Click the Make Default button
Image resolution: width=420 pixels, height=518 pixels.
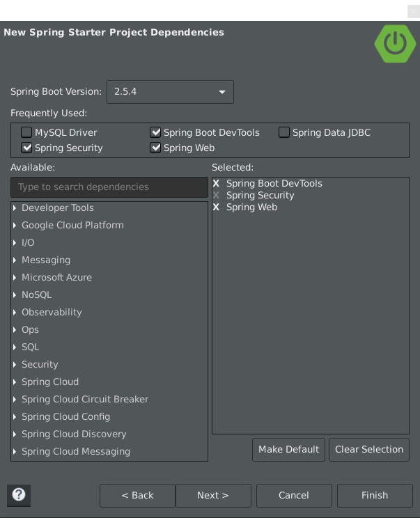288,450
